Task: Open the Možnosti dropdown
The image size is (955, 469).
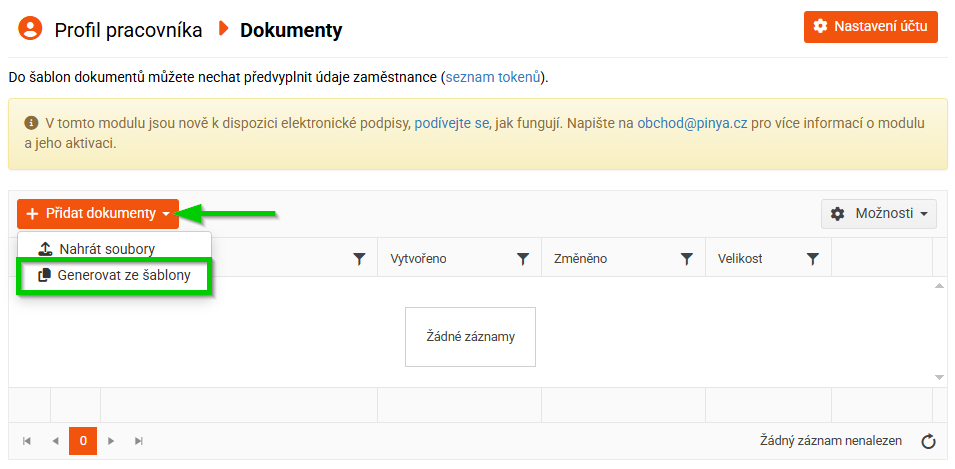Action: tap(878, 214)
